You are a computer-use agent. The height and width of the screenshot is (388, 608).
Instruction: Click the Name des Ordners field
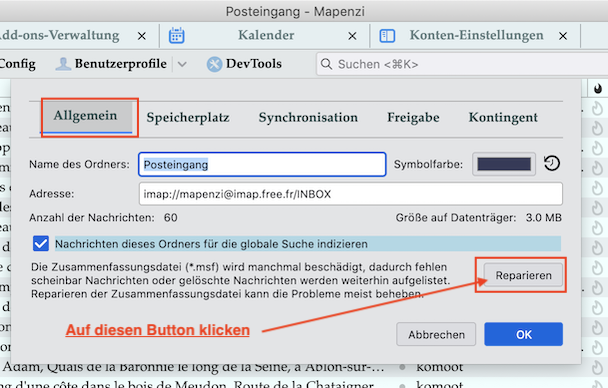(262, 164)
